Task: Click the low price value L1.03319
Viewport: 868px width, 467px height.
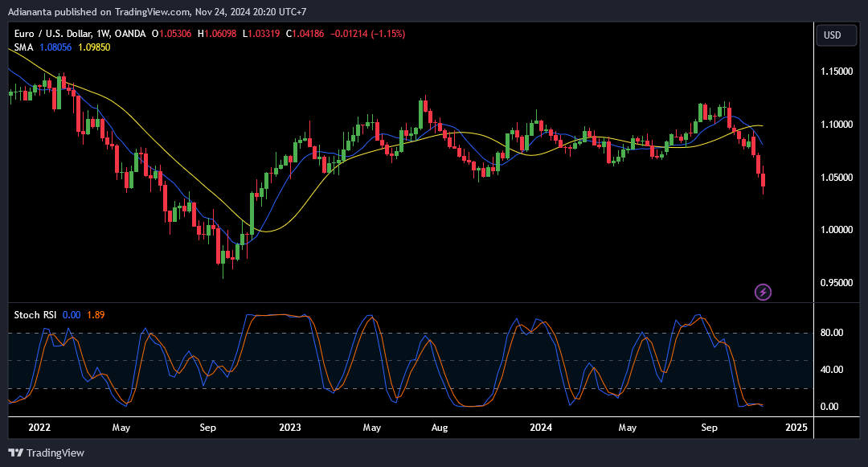Action: pyautogui.click(x=261, y=34)
